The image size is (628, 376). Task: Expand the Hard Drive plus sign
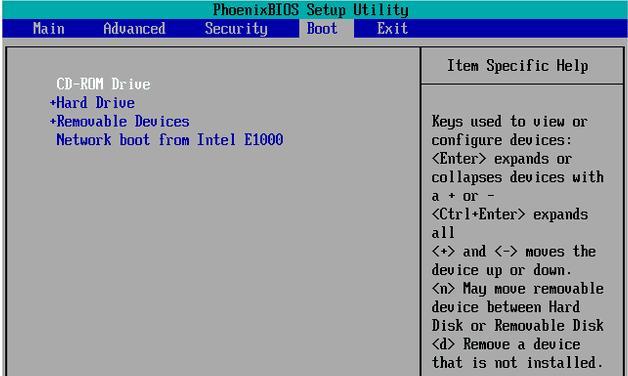pyautogui.click(x=52, y=103)
